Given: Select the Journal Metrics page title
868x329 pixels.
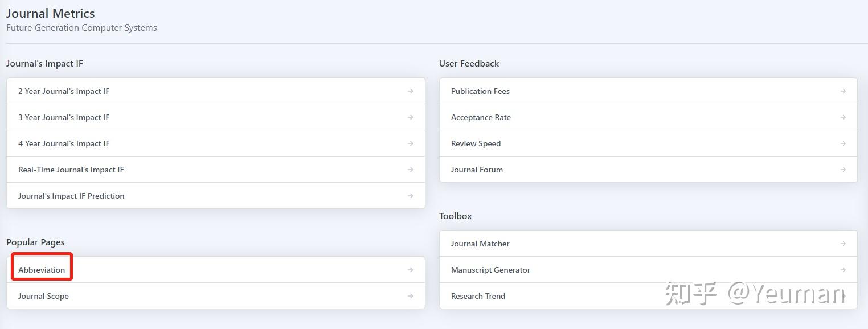Looking at the screenshot, I should [51, 13].
